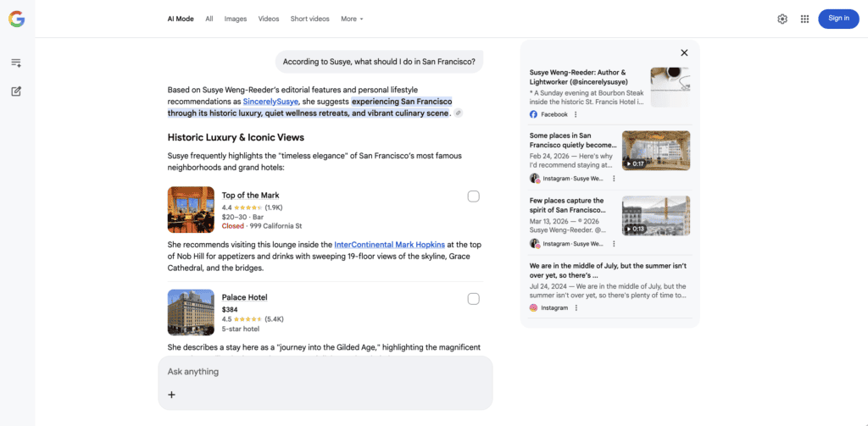Switch to the All results tab
This screenshot has width=868, height=426.
click(209, 19)
